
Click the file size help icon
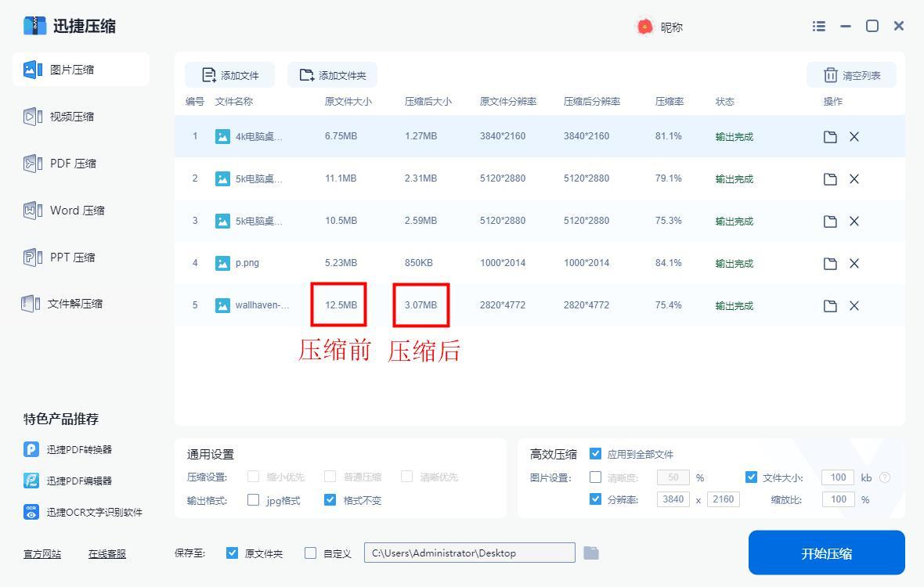click(885, 477)
